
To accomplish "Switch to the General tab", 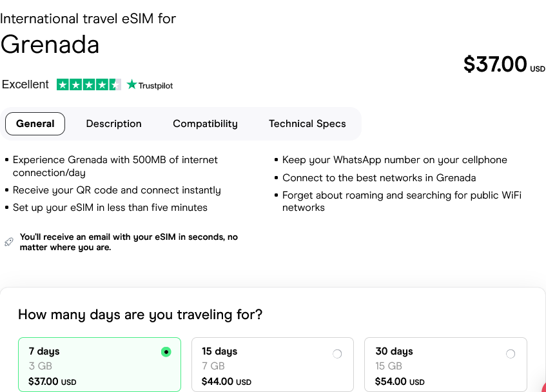I will pos(35,124).
